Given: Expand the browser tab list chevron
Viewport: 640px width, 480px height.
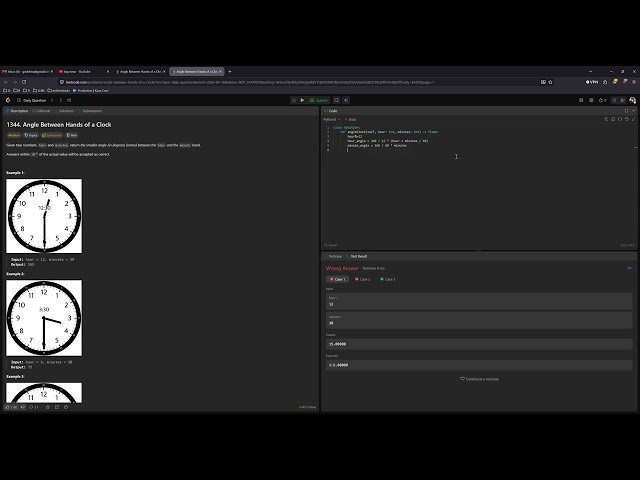Looking at the screenshot, I should (x=590, y=71).
